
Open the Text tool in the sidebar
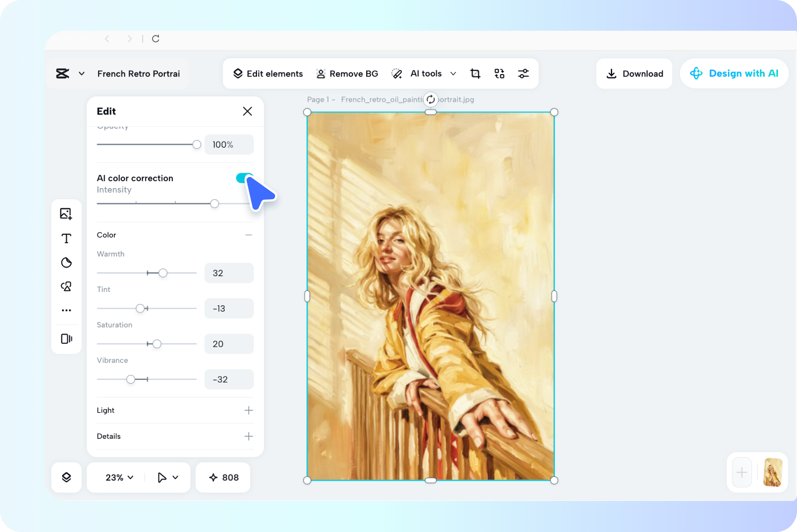pyautogui.click(x=66, y=238)
